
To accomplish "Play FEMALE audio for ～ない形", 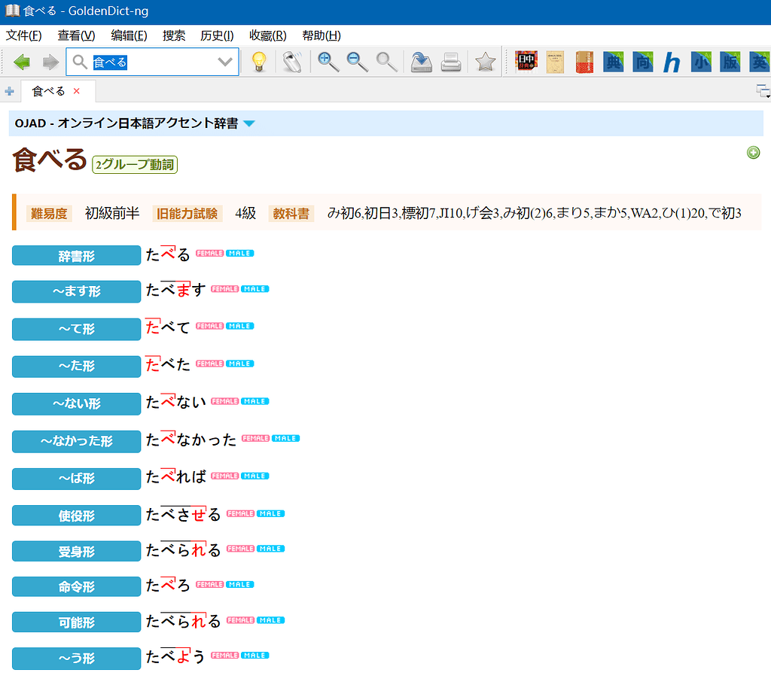I will 224,401.
